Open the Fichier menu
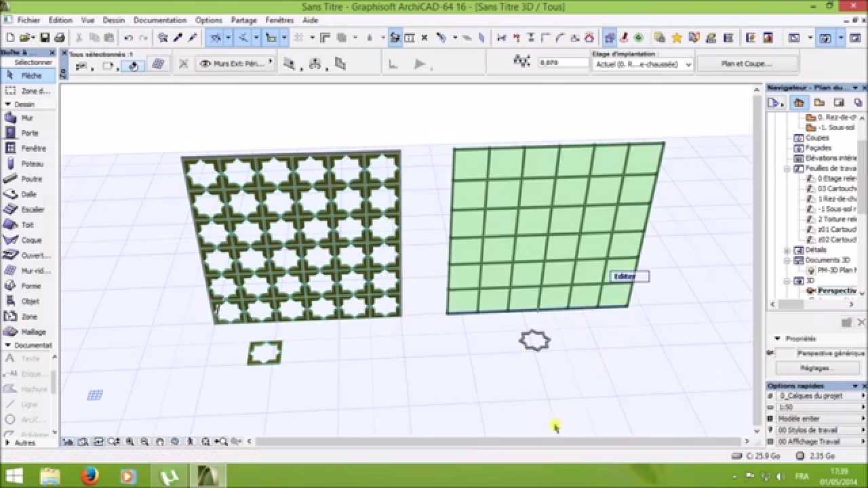 coord(28,20)
